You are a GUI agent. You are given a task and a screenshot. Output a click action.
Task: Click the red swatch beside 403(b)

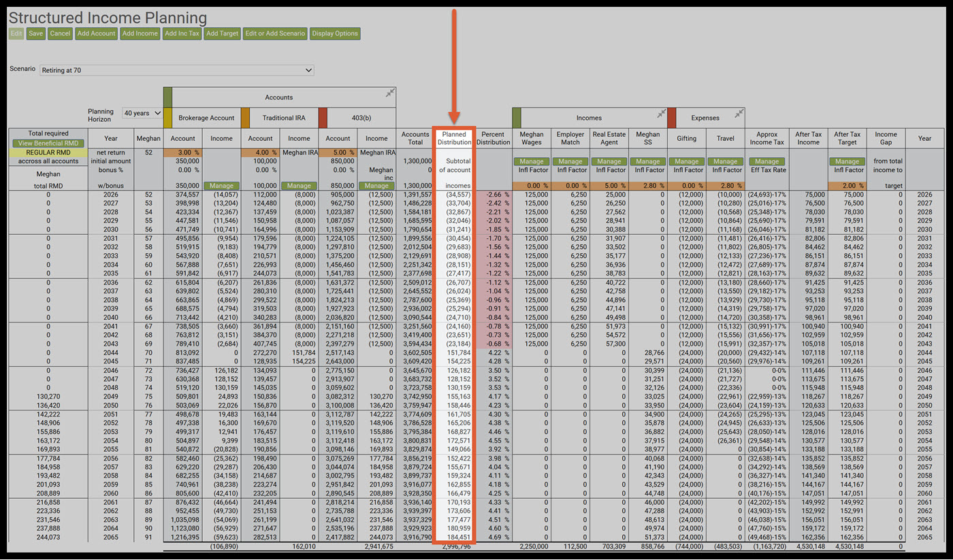323,118
